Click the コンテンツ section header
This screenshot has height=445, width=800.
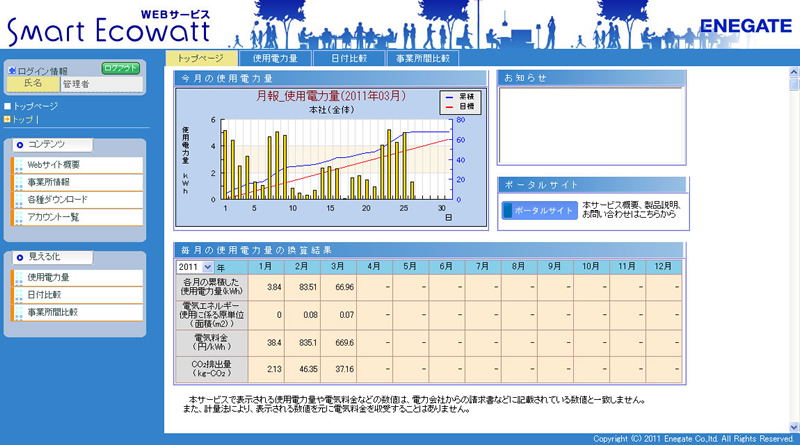coord(53,145)
